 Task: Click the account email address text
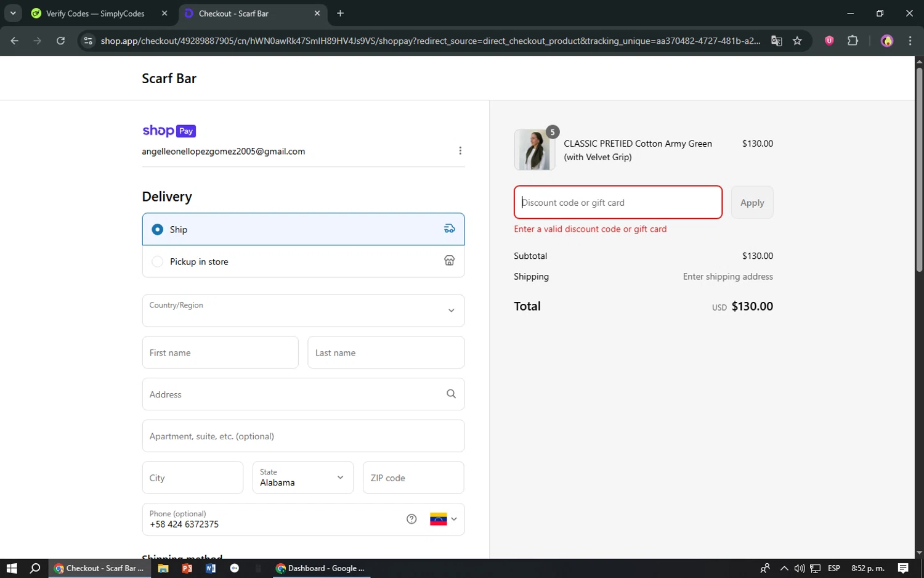[224, 151]
